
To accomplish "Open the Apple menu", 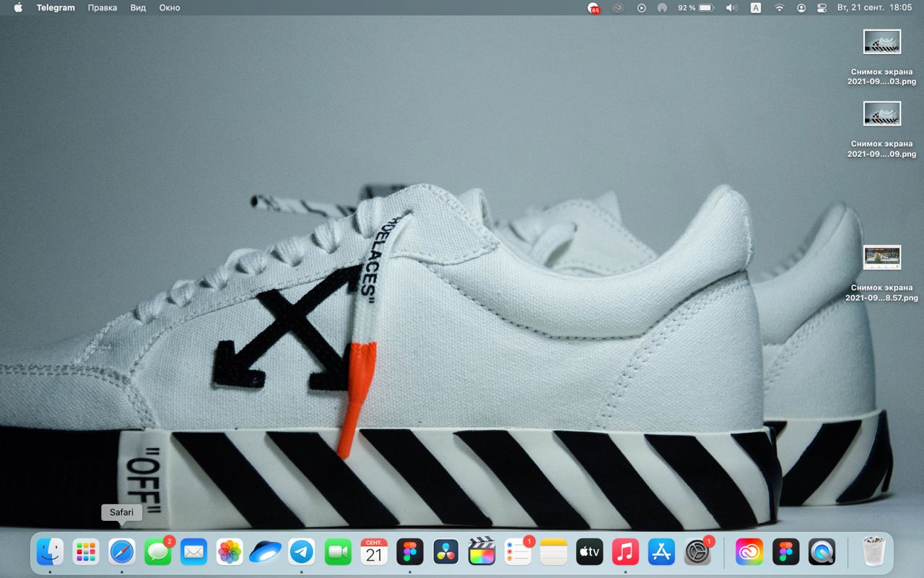I will click(x=18, y=8).
